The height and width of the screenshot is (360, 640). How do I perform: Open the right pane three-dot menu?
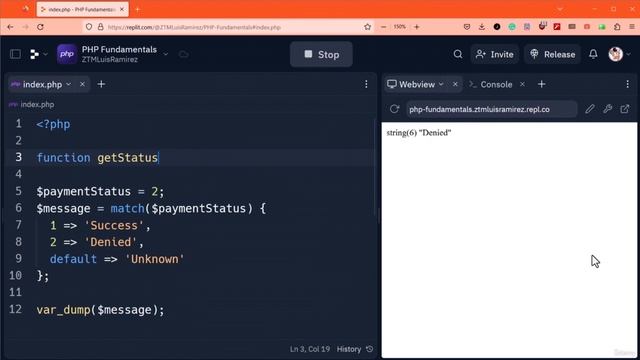click(x=627, y=84)
